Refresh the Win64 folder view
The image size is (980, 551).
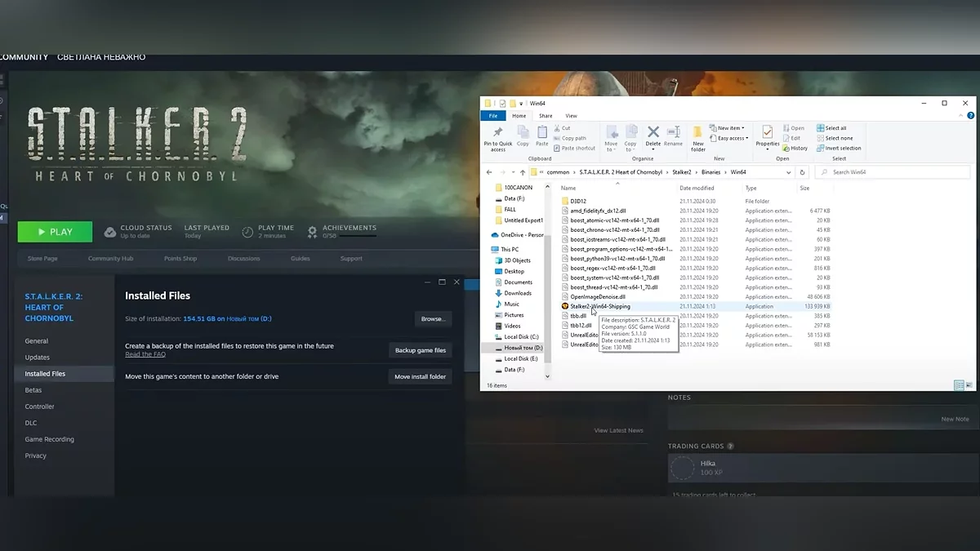click(x=802, y=172)
